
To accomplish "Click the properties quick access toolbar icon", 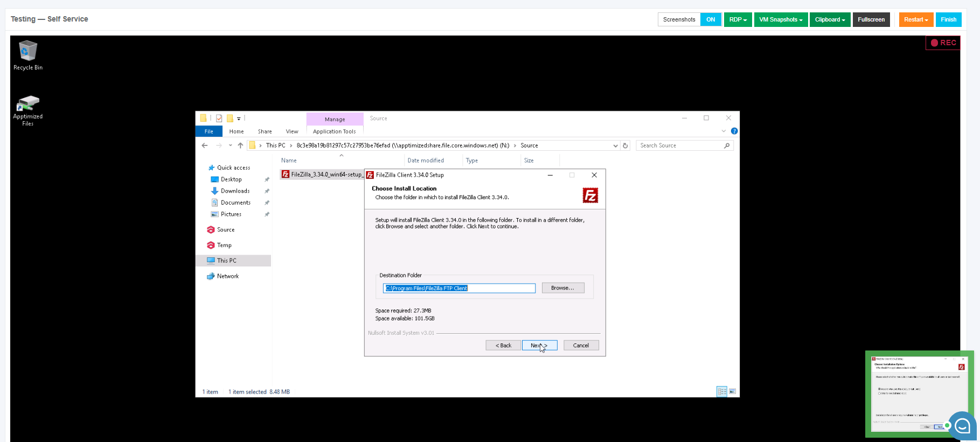I will [219, 118].
